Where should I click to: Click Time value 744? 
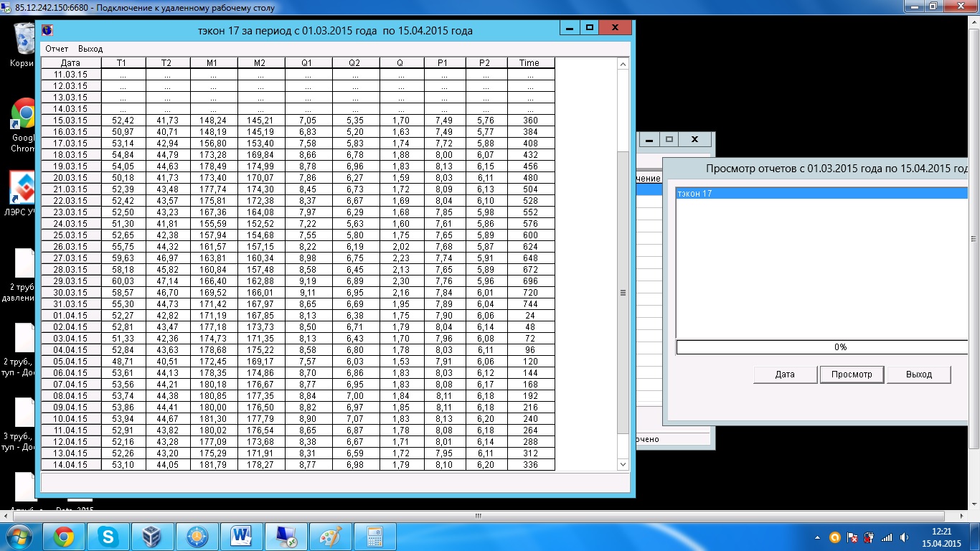[531, 304]
